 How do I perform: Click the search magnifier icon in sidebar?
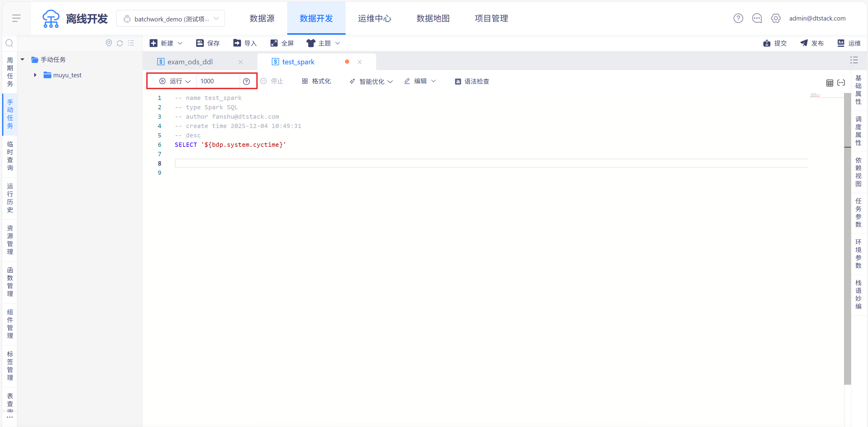coord(9,43)
